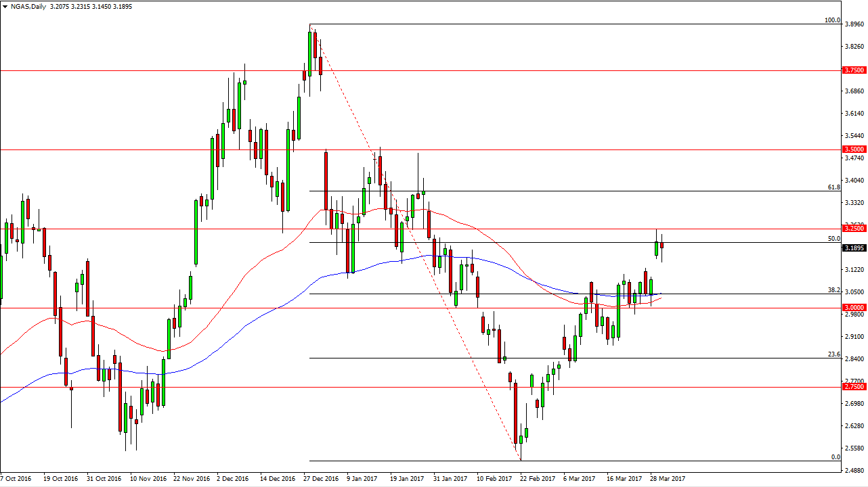Click the 2.6280 price axis label

pos(855,426)
